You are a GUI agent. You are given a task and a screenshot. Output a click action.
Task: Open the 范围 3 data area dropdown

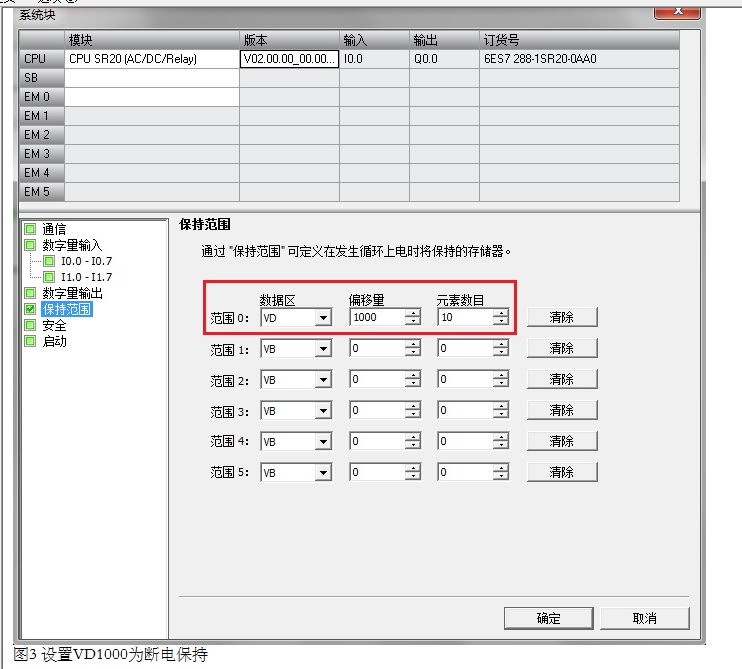(323, 411)
